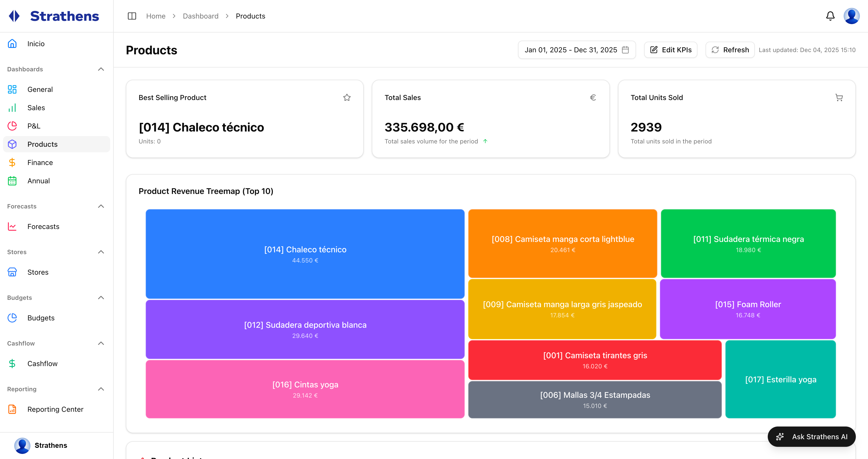Collapse the Reporting section chevron
The image size is (868, 459).
[x=101, y=389]
